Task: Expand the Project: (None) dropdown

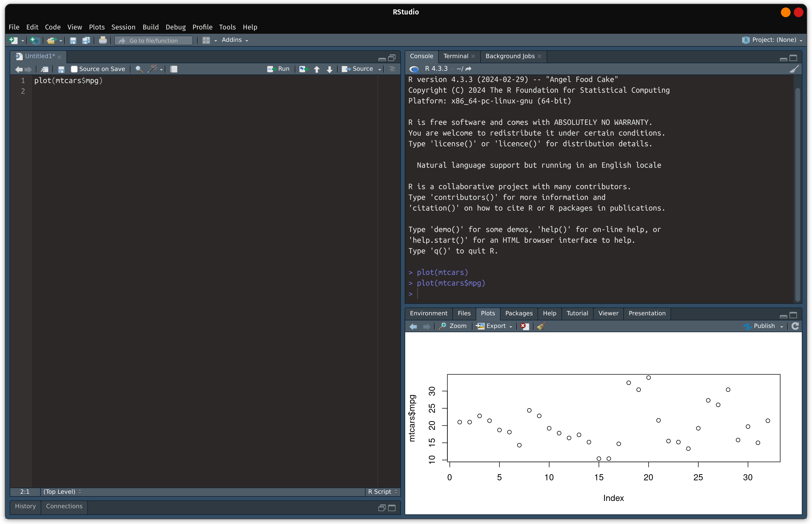Action: [x=773, y=40]
